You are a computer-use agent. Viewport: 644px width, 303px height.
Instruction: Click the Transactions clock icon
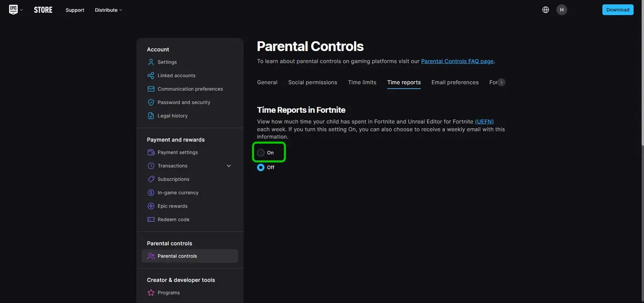tap(151, 166)
